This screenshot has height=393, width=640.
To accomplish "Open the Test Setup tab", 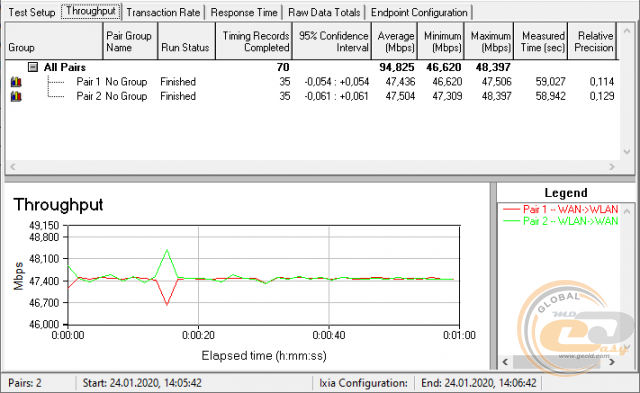I will pyautogui.click(x=32, y=12).
